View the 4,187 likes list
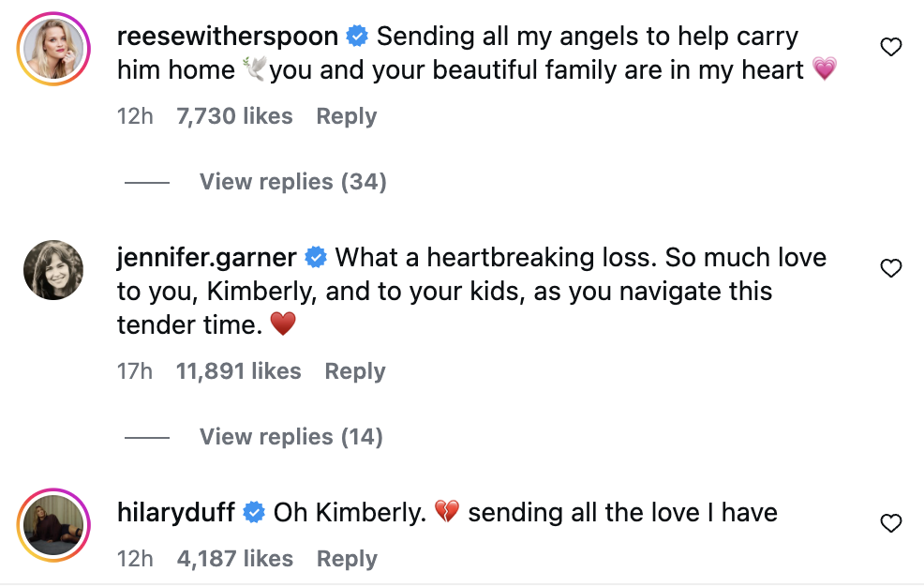 [234, 559]
